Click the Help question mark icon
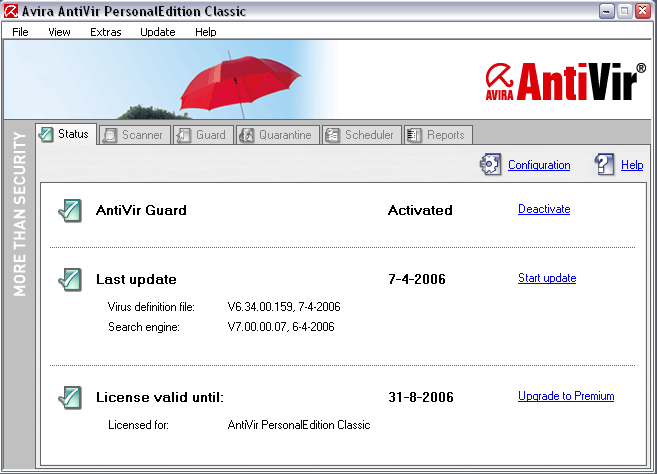657x474 pixels. [x=605, y=164]
